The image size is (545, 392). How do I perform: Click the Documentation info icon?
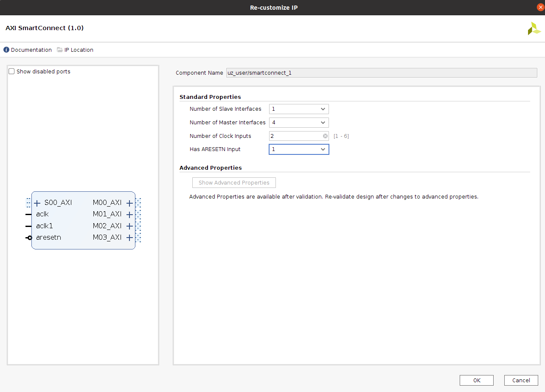[6, 50]
